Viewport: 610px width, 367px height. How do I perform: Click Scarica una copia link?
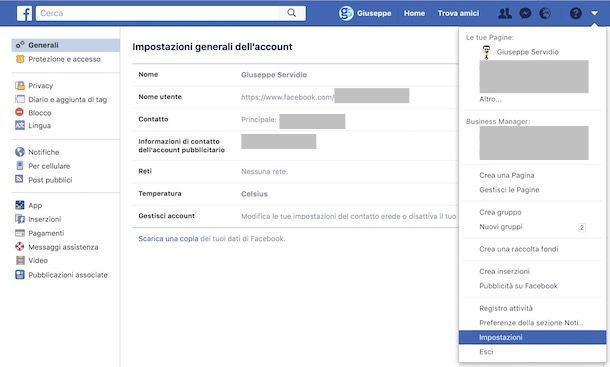[x=168, y=239]
